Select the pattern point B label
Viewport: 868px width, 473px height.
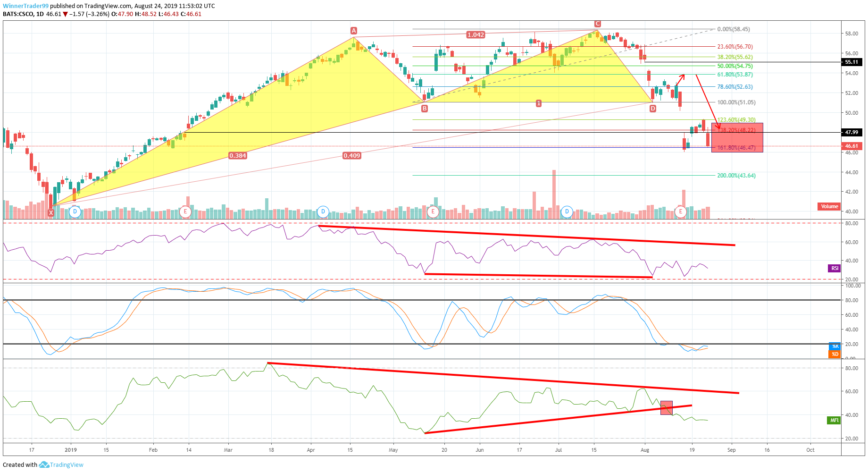(x=425, y=109)
